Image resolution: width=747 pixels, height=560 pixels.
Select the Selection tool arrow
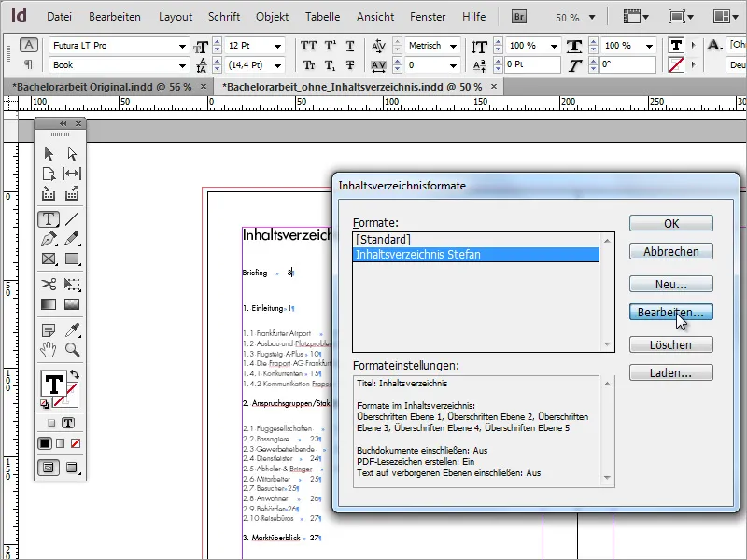(x=49, y=153)
